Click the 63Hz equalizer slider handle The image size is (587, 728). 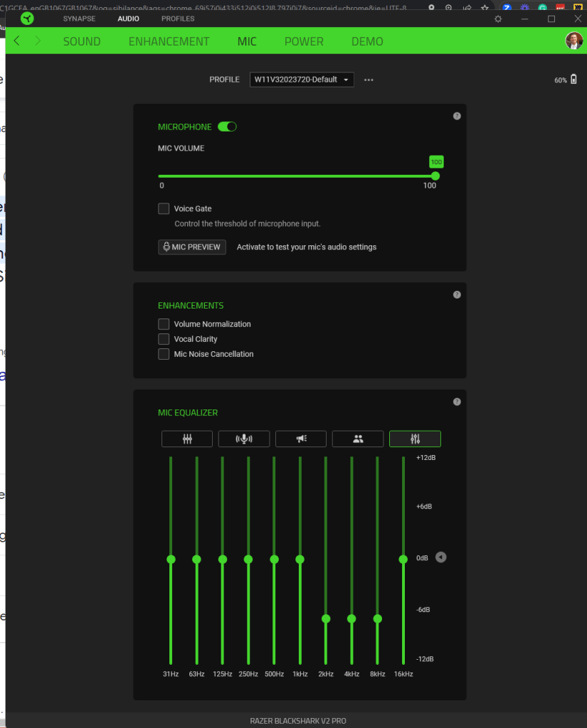click(196, 559)
